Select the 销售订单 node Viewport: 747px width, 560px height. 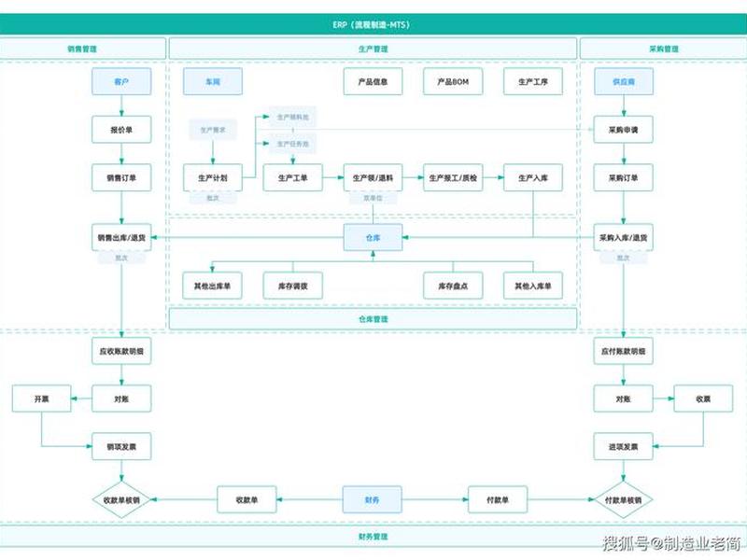[121, 177]
